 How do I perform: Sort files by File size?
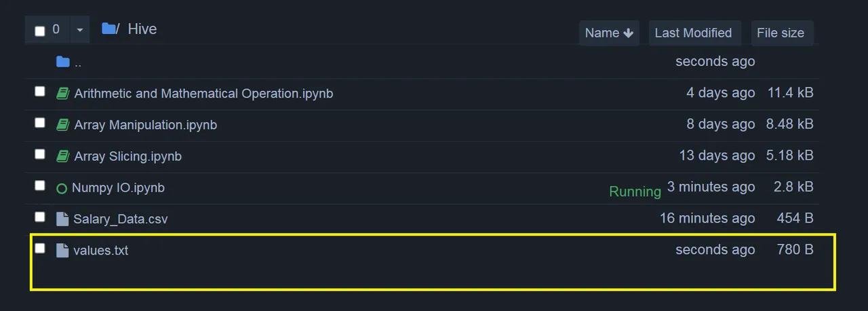tap(781, 33)
